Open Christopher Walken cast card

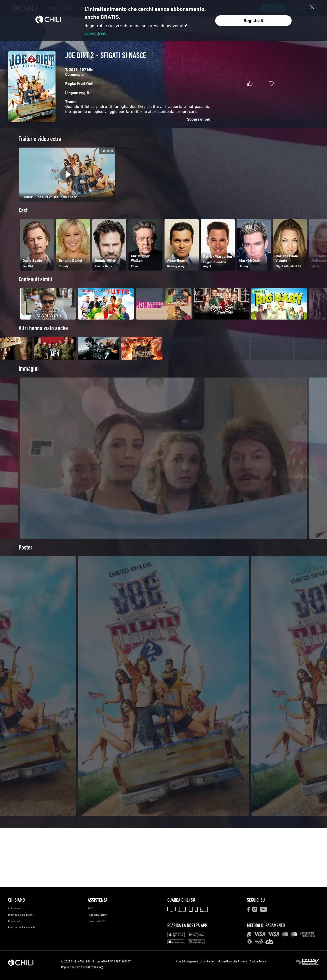145,245
